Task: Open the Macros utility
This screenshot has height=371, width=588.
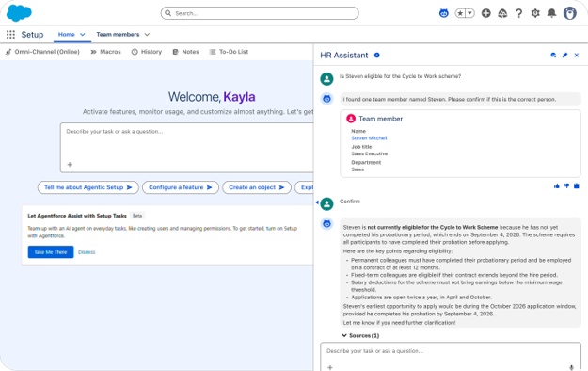Action: (x=105, y=52)
